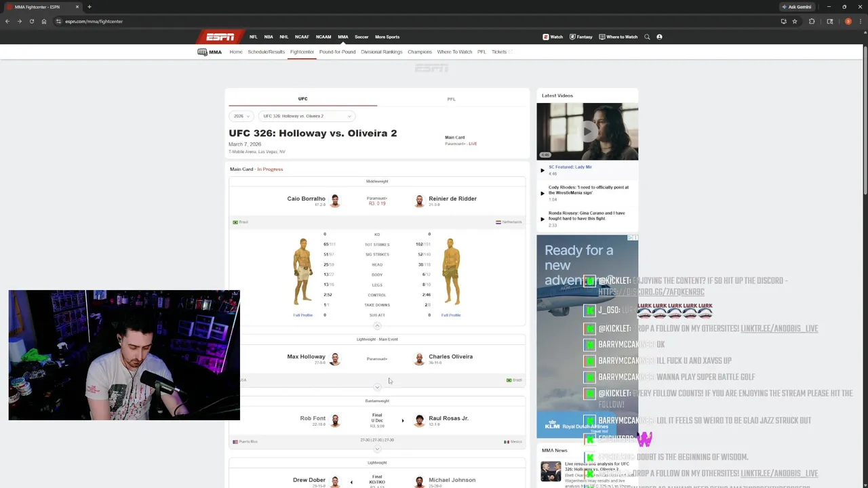This screenshot has height=488, width=868.
Task: Open the 2026 year dropdown
Action: coord(241,116)
